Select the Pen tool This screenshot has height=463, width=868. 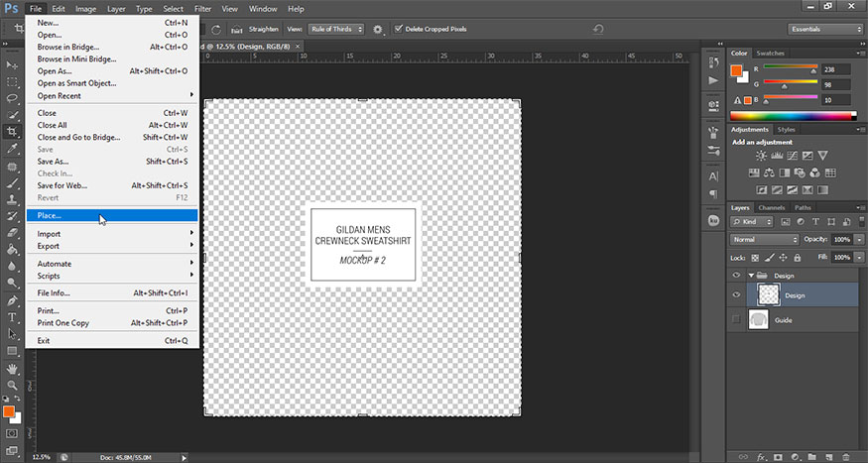coord(12,300)
